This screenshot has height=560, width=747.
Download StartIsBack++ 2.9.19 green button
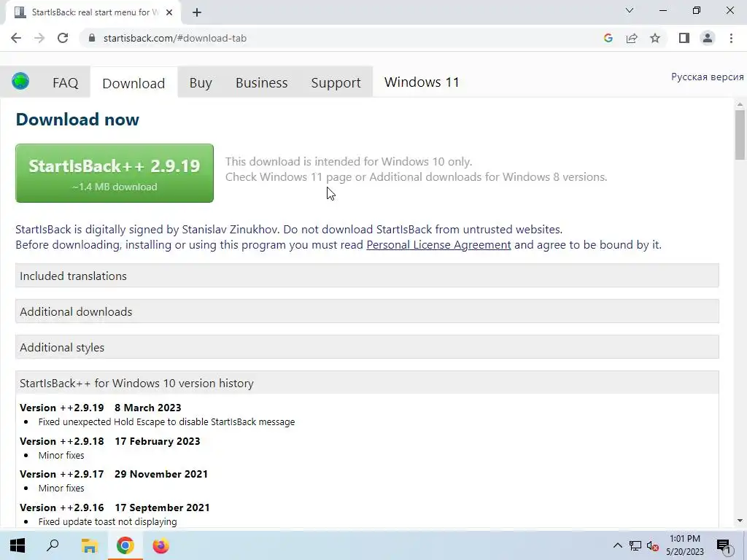pyautogui.click(x=115, y=174)
